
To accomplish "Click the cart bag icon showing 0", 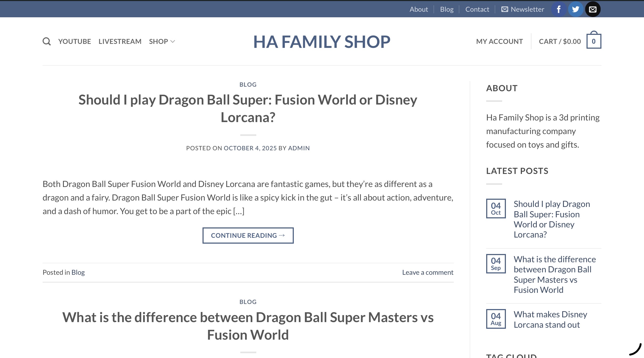I will 594,40.
